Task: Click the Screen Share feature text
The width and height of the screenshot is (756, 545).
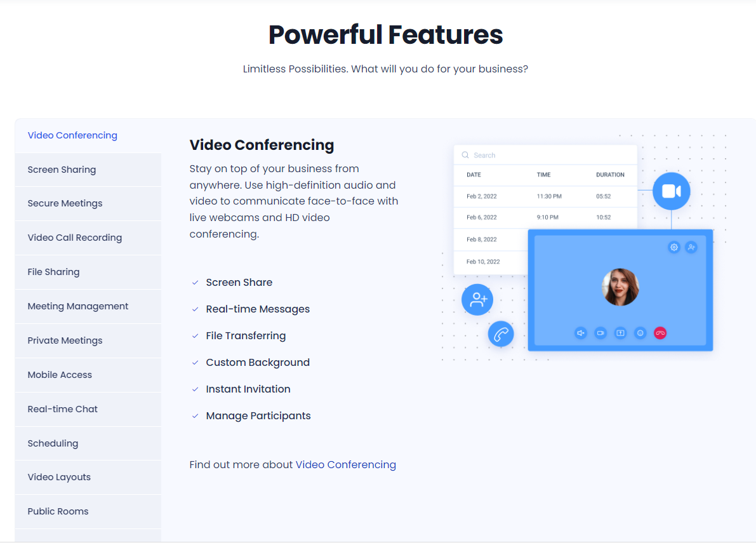Action: pyautogui.click(x=239, y=282)
